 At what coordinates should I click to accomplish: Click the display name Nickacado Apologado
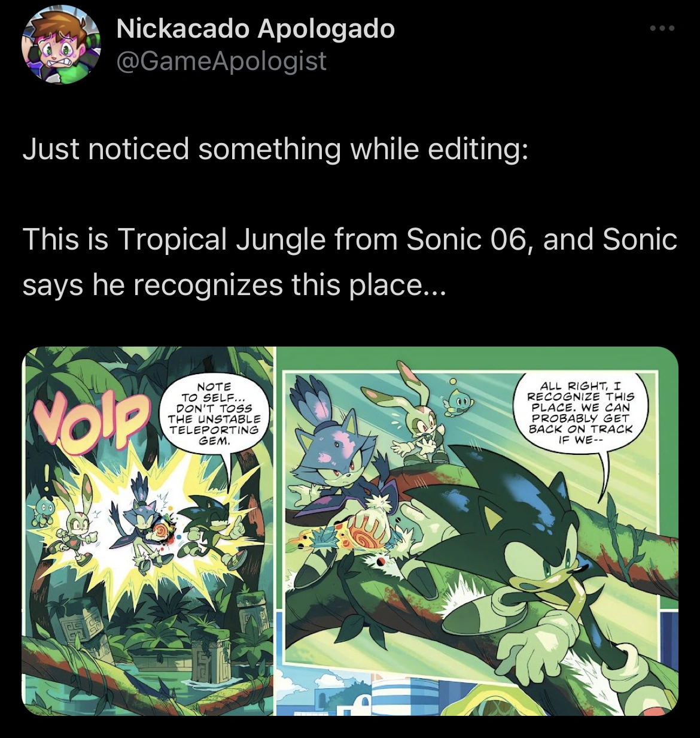coord(254,30)
